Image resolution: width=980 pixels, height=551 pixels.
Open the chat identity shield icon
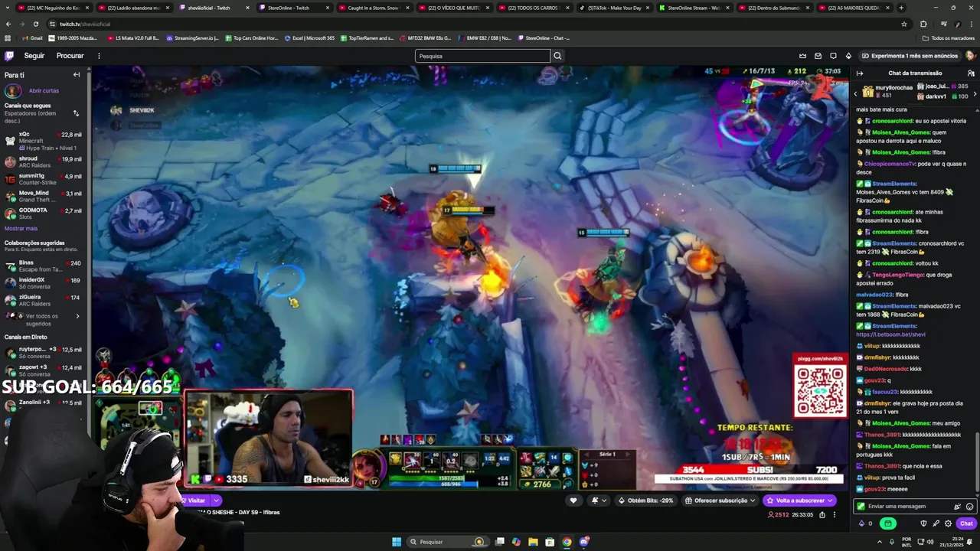click(923, 523)
